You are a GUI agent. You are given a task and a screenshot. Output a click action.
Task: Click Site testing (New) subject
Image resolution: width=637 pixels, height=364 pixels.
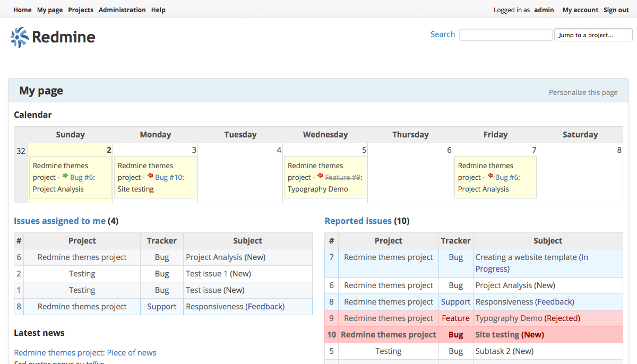coord(510,334)
